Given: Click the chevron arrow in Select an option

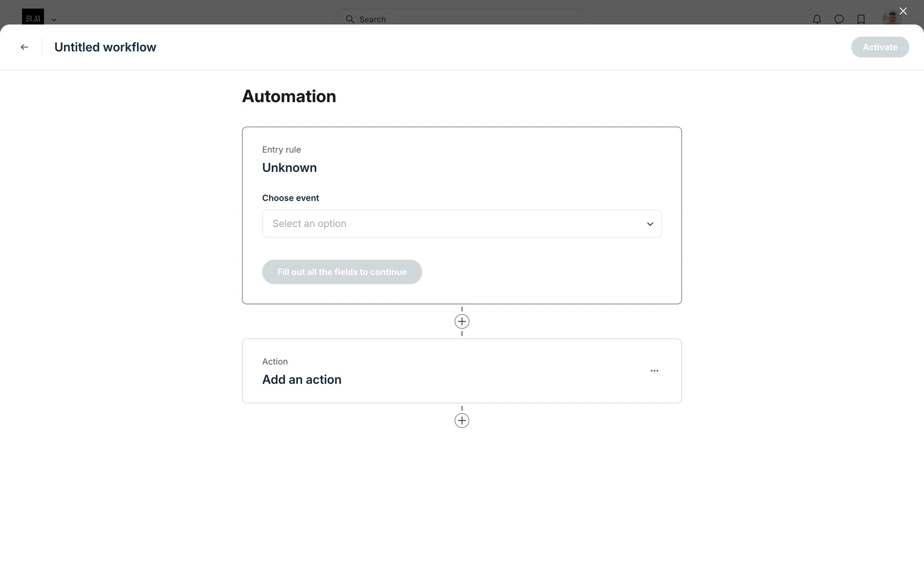Looking at the screenshot, I should (x=650, y=224).
